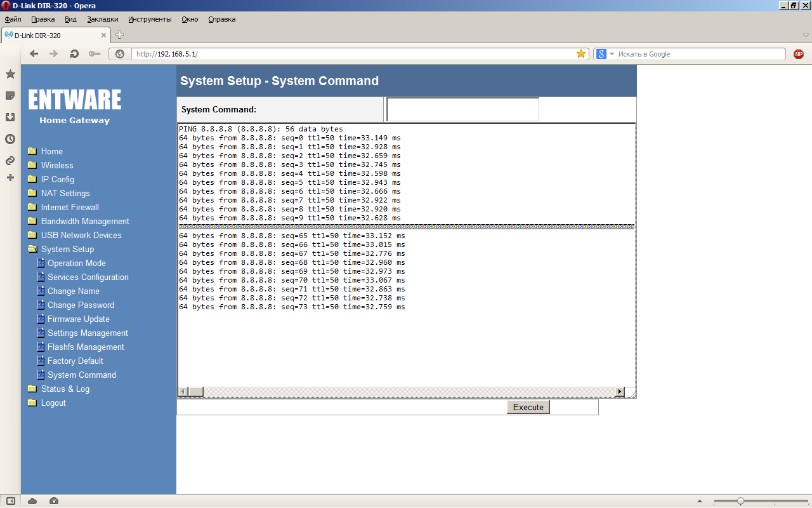Click the folder icon beside Wireless

pos(32,165)
